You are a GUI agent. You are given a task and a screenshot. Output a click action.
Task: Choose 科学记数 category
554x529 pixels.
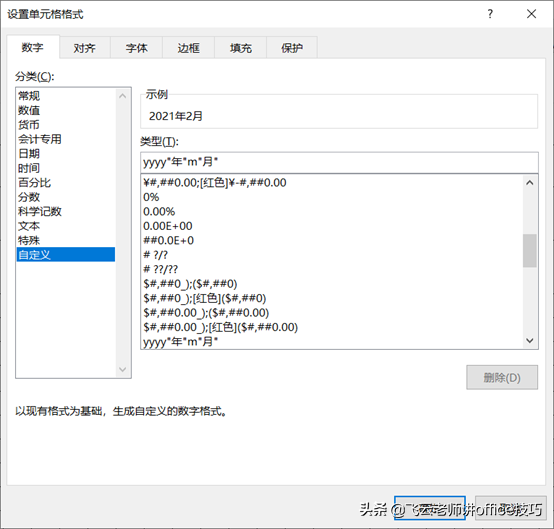pos(66,212)
